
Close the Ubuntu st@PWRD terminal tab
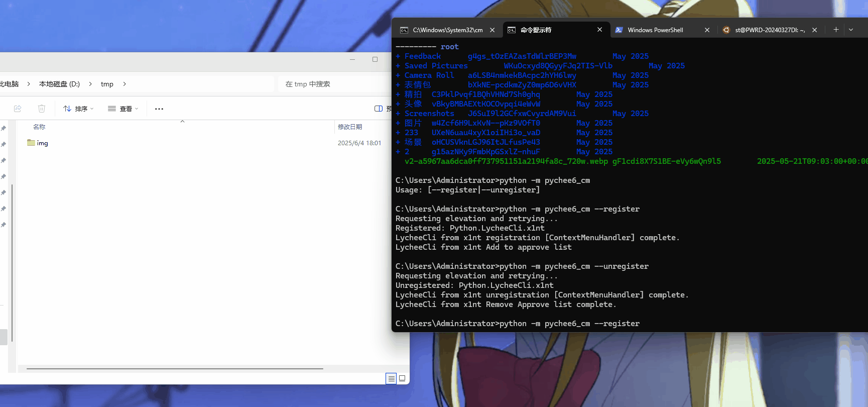pos(814,30)
